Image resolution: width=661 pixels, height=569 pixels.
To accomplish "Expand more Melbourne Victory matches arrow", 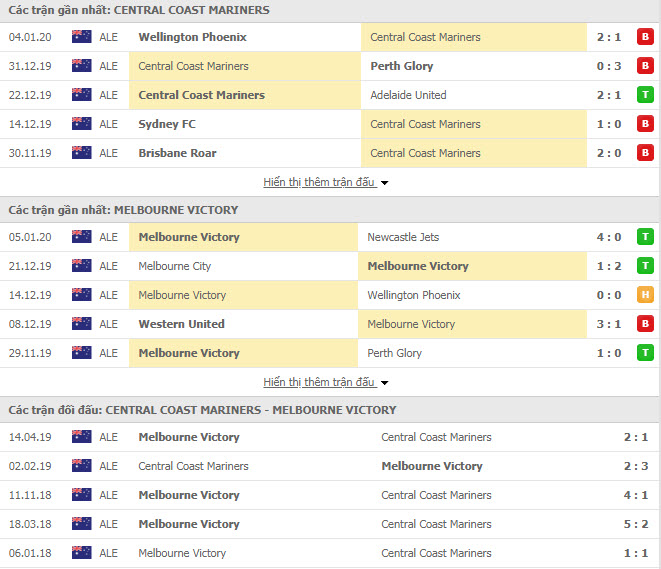I will 384,383.
